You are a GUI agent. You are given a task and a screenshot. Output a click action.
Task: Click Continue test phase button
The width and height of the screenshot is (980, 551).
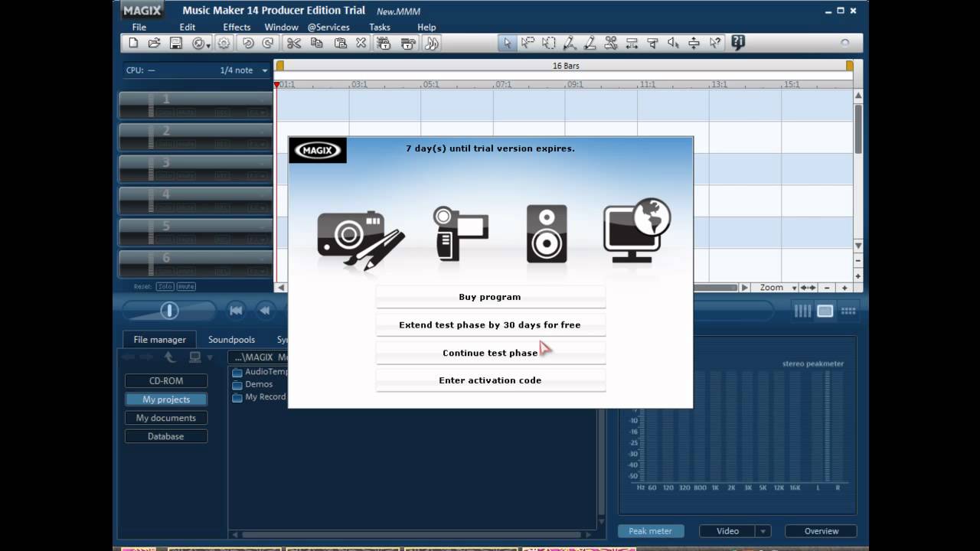pos(490,353)
